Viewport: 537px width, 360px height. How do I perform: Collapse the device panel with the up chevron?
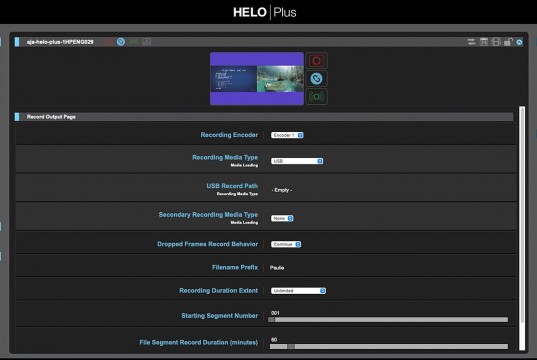(x=520, y=42)
